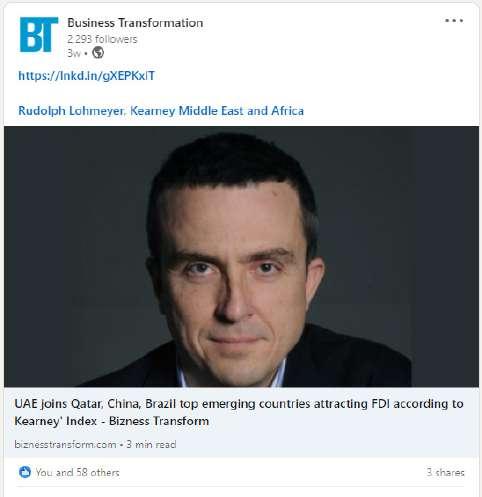Click the 2,293 followers text
The width and height of the screenshot is (482, 497).
(x=102, y=39)
